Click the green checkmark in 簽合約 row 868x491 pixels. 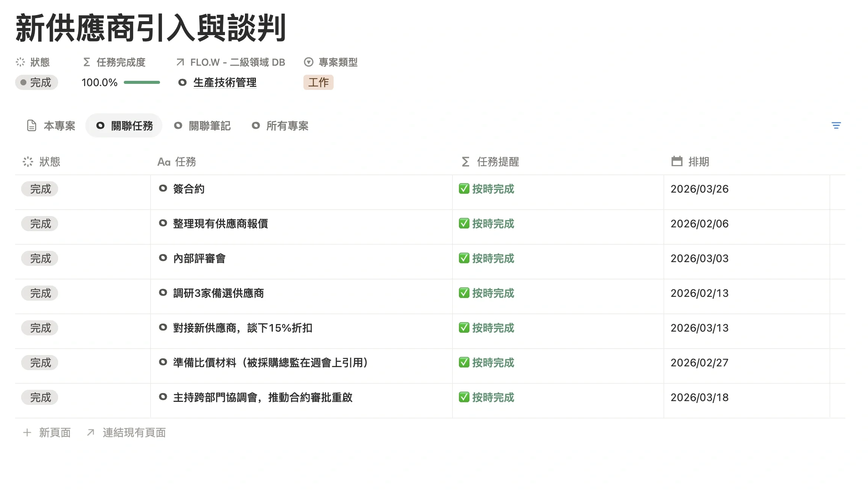click(464, 188)
